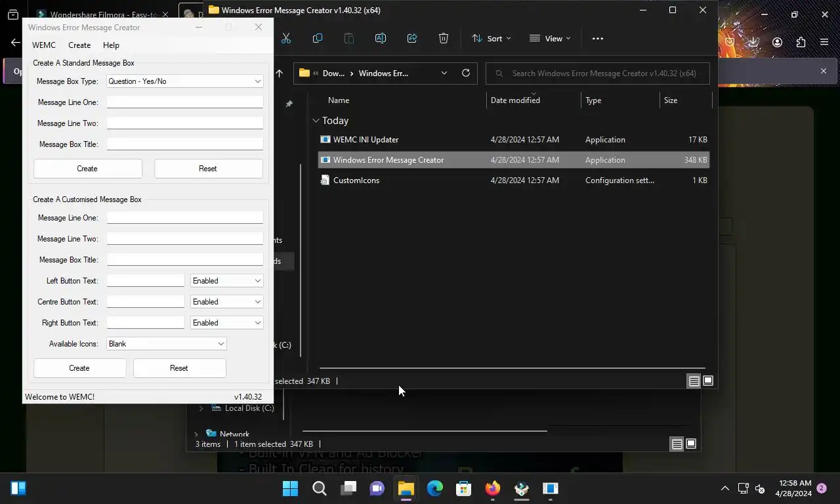Click the Share icon in Explorer toolbar
The image size is (840, 504).
click(x=412, y=38)
